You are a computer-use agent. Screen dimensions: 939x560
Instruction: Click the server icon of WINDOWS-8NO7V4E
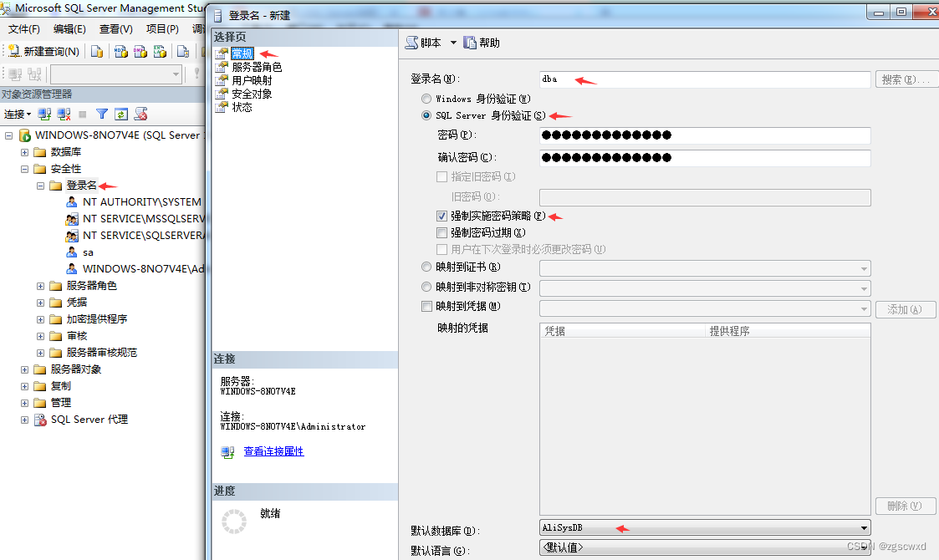(24, 135)
